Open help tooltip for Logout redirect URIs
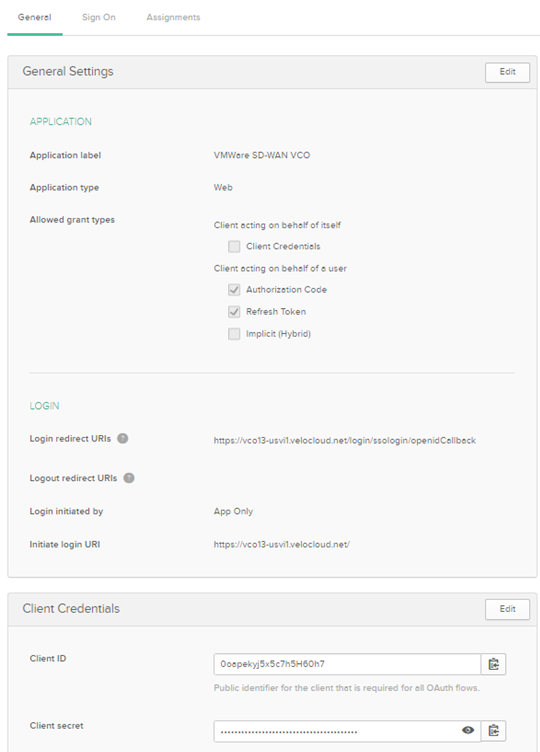Image resolution: width=540 pixels, height=752 pixels. point(129,478)
